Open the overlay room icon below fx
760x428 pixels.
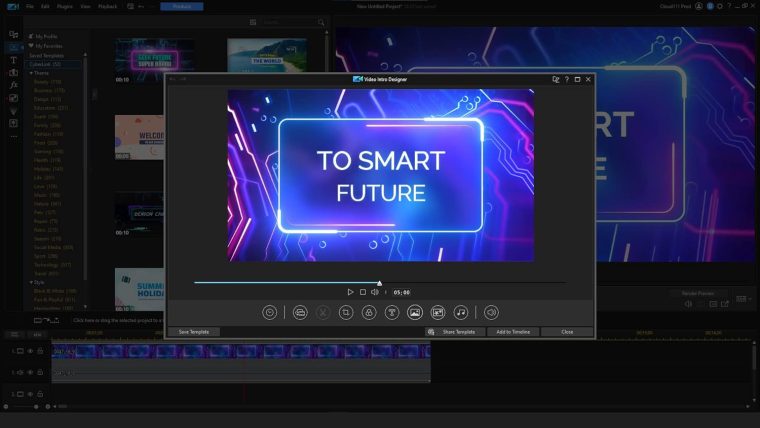[x=14, y=98]
